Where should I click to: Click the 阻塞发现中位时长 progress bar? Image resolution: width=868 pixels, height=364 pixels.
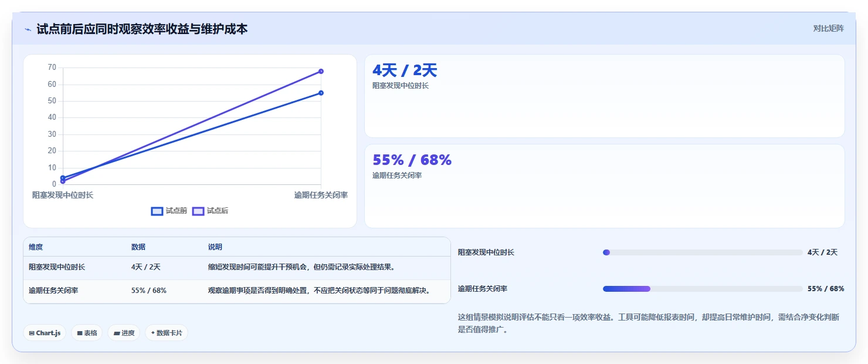(703, 252)
